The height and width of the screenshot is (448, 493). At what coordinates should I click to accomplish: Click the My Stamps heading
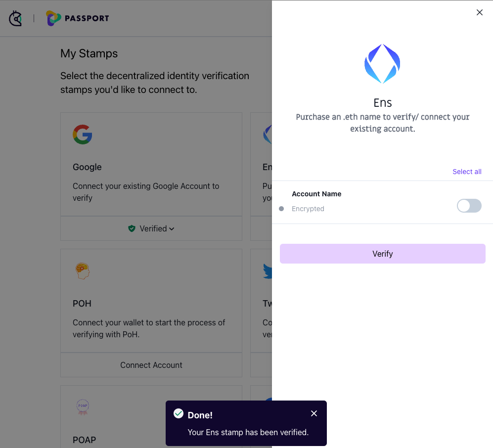(89, 53)
